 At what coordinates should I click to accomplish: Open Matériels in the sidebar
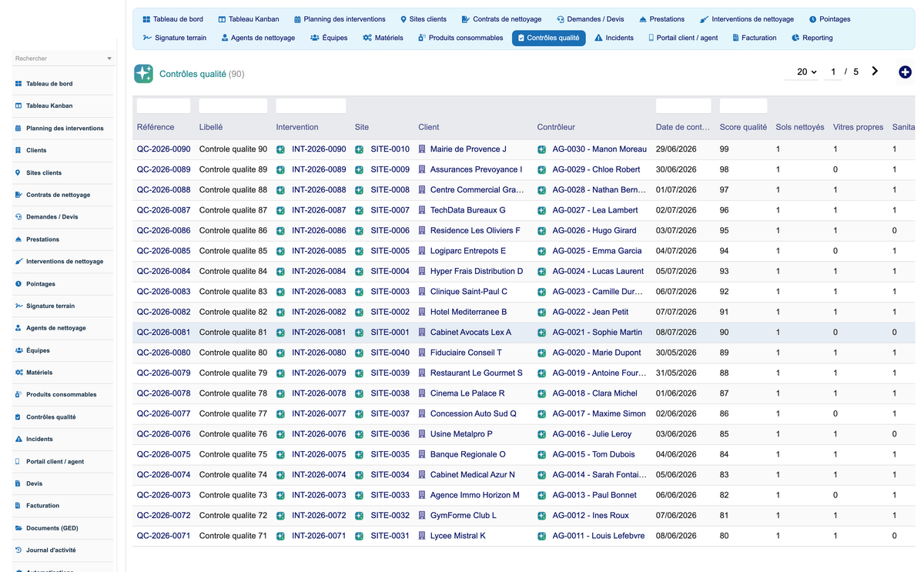coord(39,373)
